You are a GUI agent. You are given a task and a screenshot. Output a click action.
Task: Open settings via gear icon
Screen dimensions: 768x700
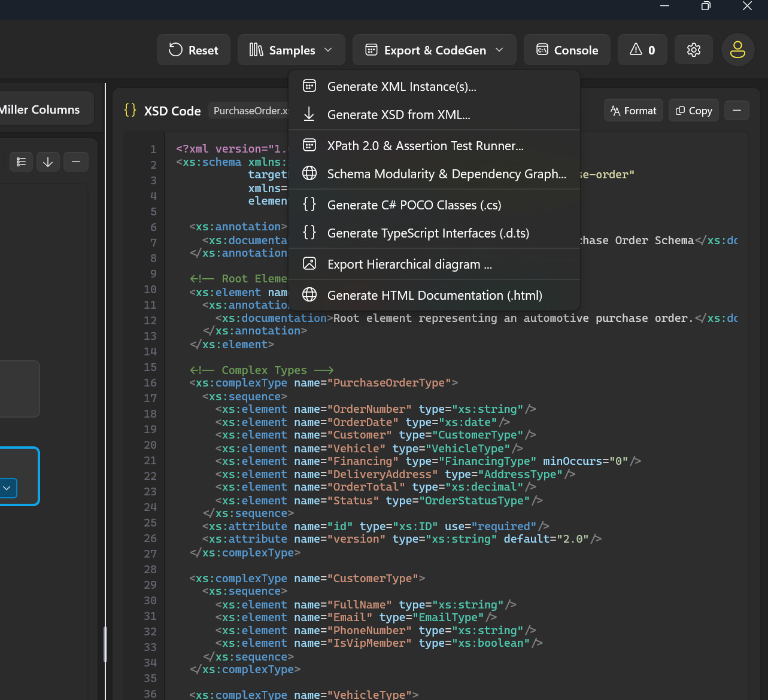click(694, 50)
